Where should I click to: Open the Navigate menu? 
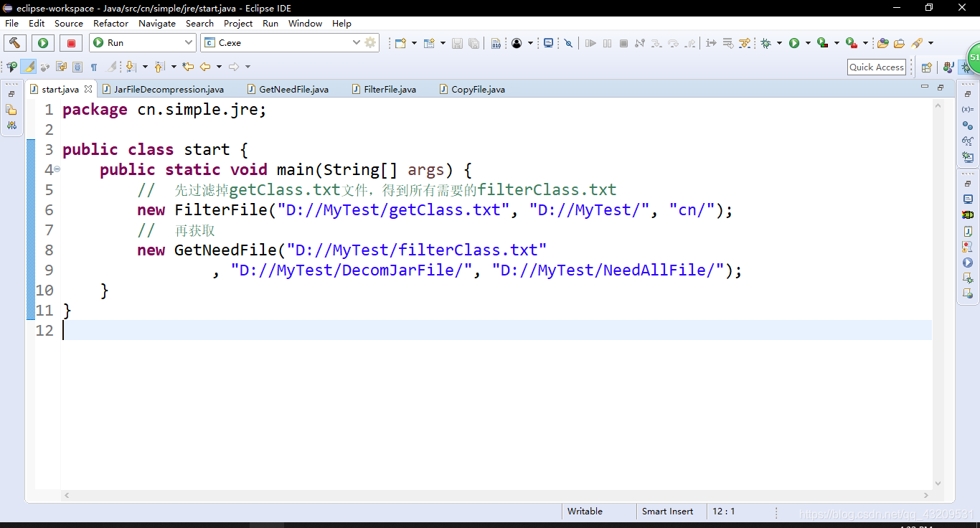coord(157,23)
